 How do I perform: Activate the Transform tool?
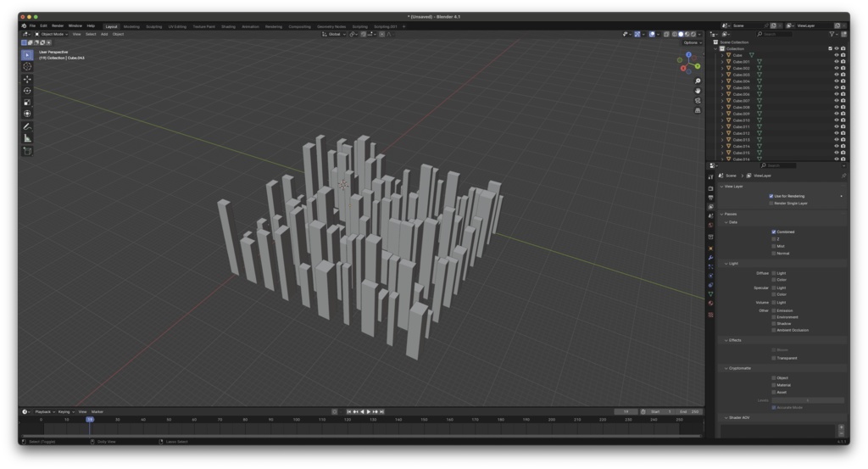pyautogui.click(x=27, y=114)
